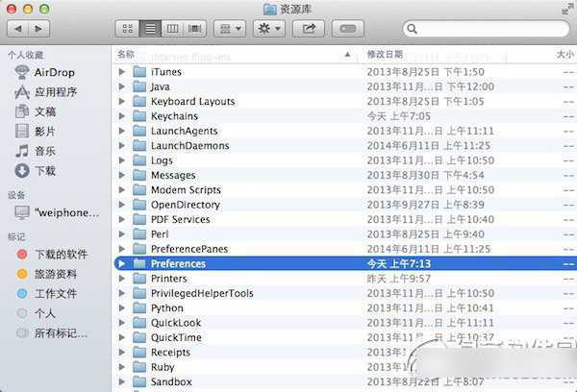Screen dimensions: 577x392
Task: Sort by the 修改日期 column header
Action: pos(385,55)
